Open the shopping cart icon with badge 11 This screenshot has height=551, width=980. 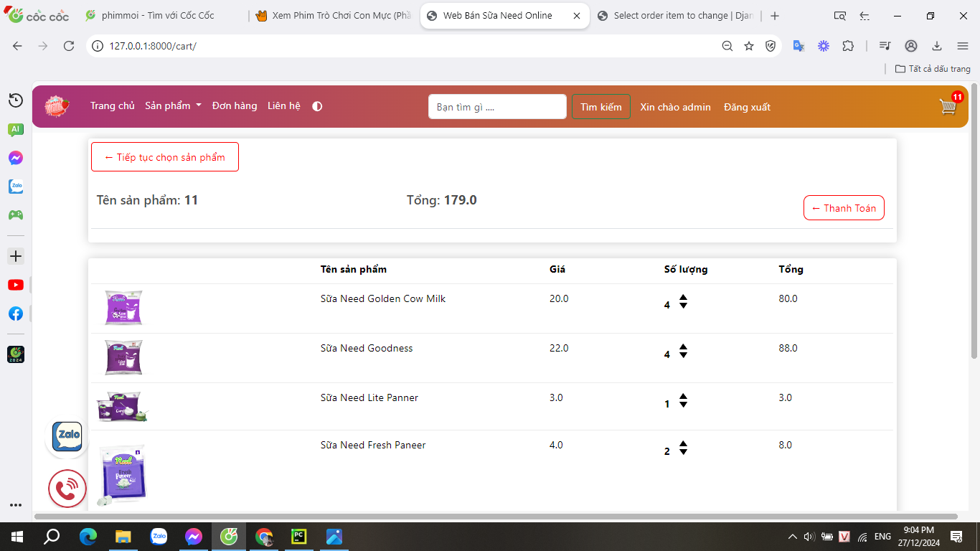[x=949, y=105]
